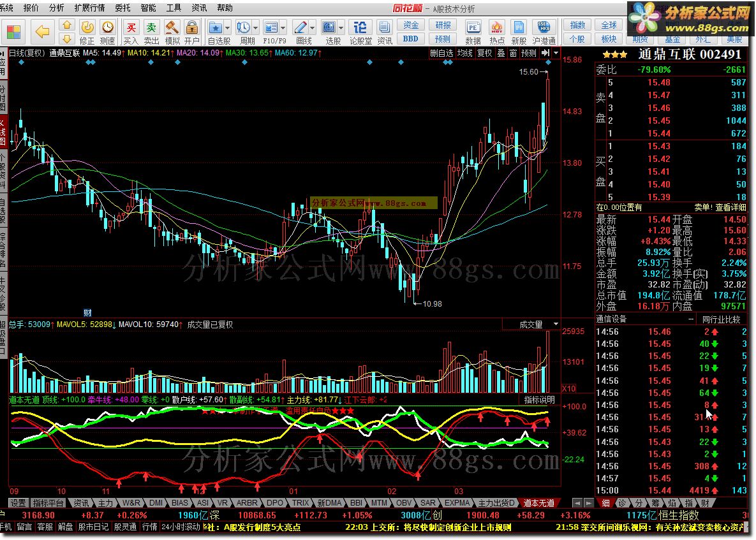Click 卖单! 查看详细 link
756x540 pixels.
tap(720, 207)
